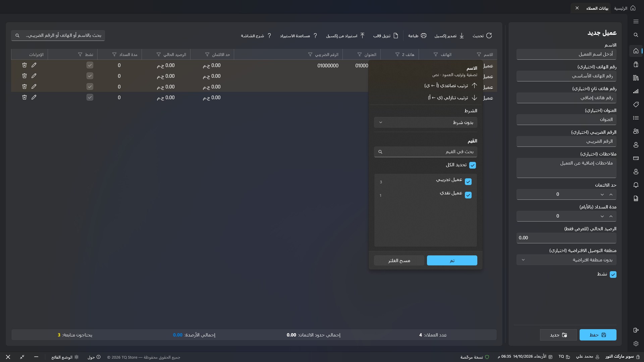644x362 pixels.
Task: Open the sidebar bar chart icon
Action: click(636, 91)
